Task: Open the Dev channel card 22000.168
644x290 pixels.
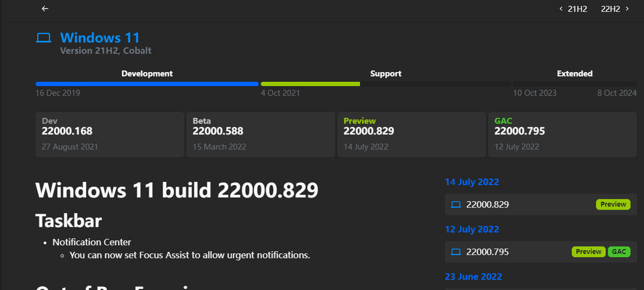Action: 109,135
